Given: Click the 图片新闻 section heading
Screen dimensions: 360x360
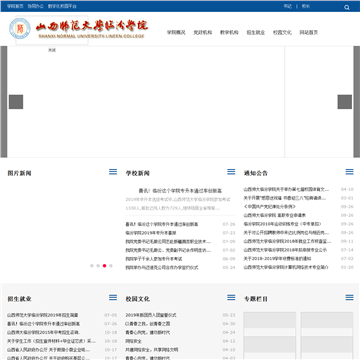Looking at the screenshot, I should click(19, 173).
